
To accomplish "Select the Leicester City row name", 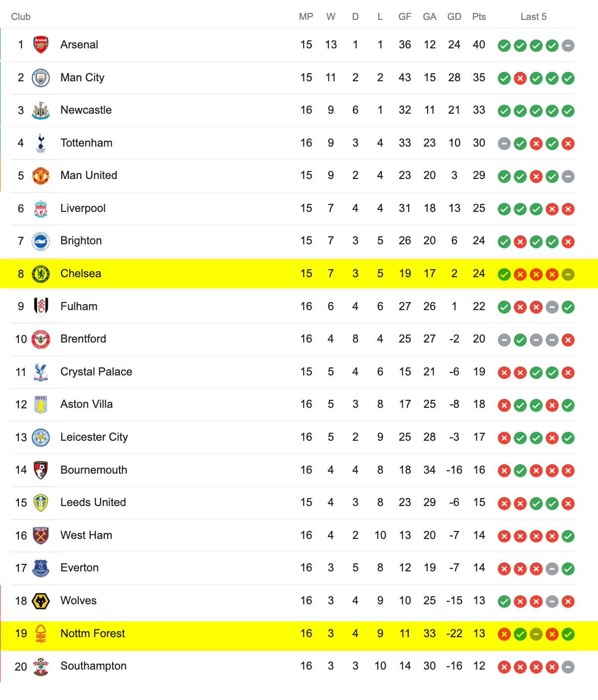I will pyautogui.click(x=94, y=437).
